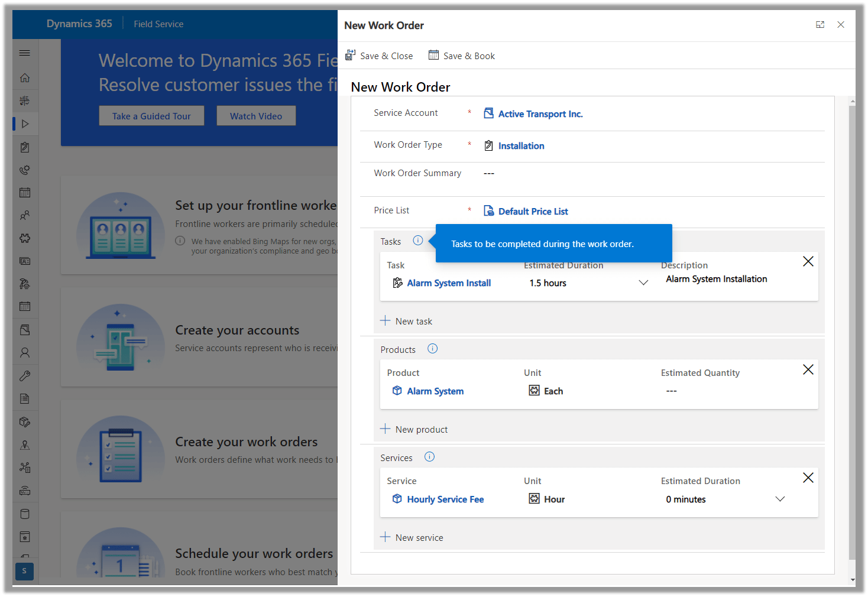Click the stacked folders icon in sidebar
The image size is (868, 597).
pos(25,330)
